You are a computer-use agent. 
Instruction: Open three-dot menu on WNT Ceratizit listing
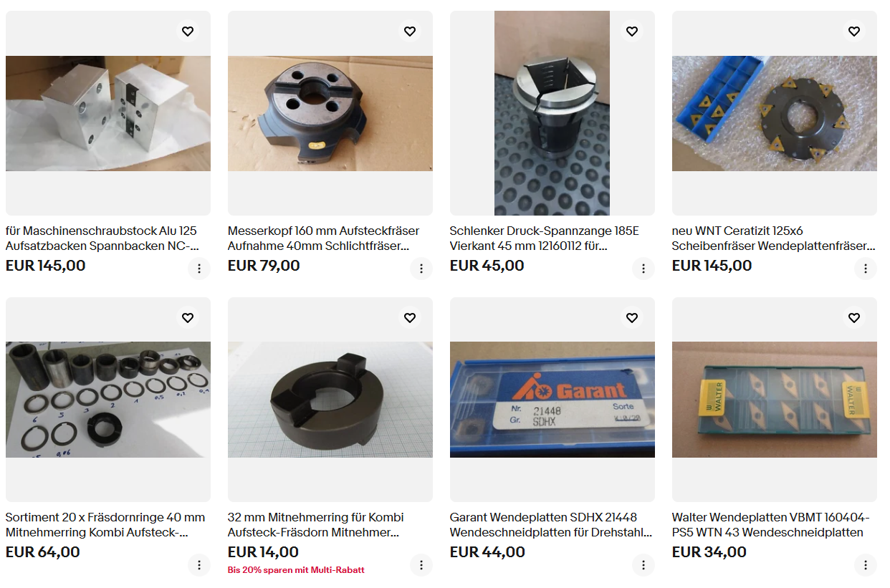866,269
